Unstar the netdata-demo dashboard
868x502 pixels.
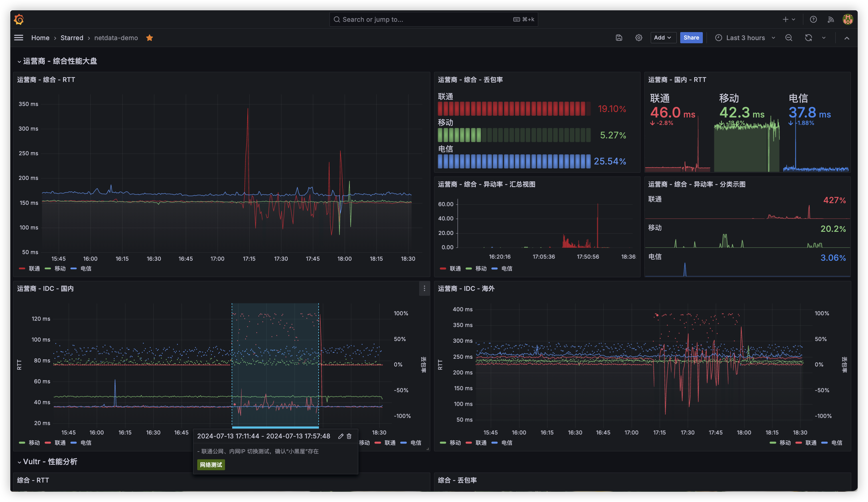click(149, 38)
